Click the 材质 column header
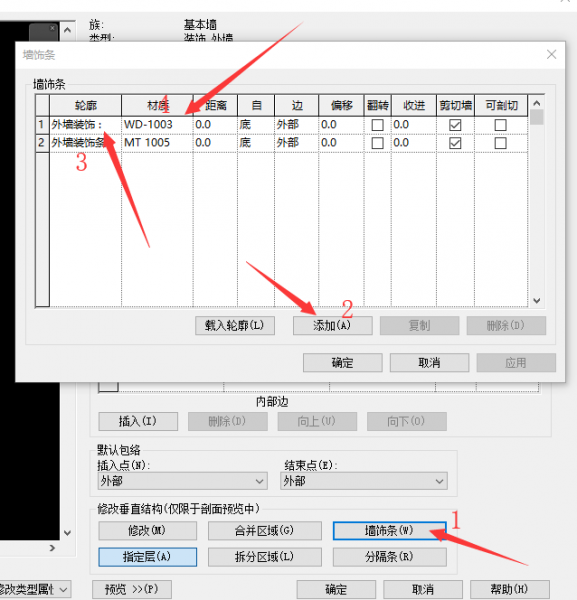Image resolution: width=577 pixels, height=600 pixels. pos(157,105)
